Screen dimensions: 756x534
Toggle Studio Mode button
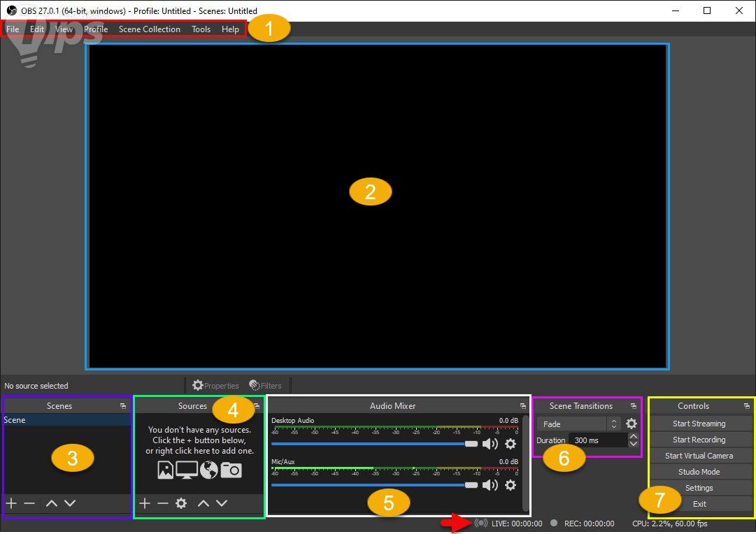click(x=699, y=472)
